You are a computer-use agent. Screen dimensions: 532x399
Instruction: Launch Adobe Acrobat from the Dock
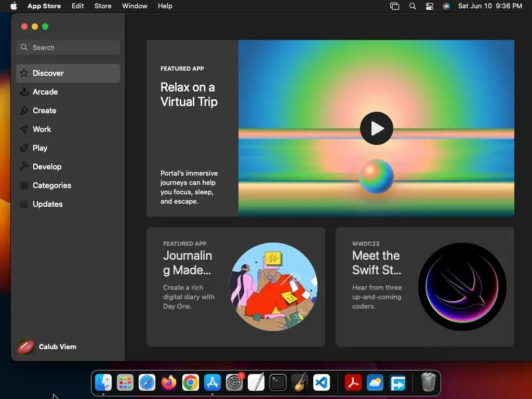click(x=353, y=383)
